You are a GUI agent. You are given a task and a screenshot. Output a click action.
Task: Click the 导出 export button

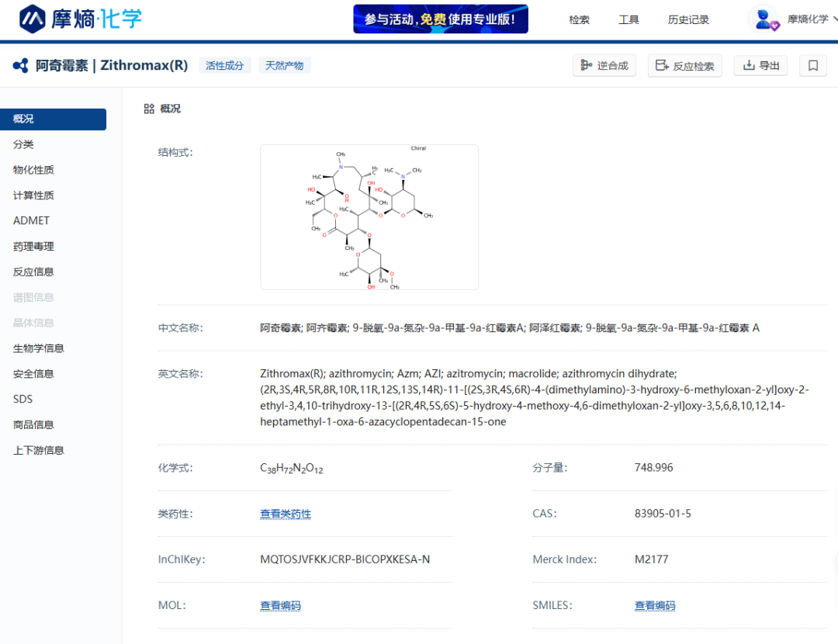pyautogui.click(x=760, y=66)
